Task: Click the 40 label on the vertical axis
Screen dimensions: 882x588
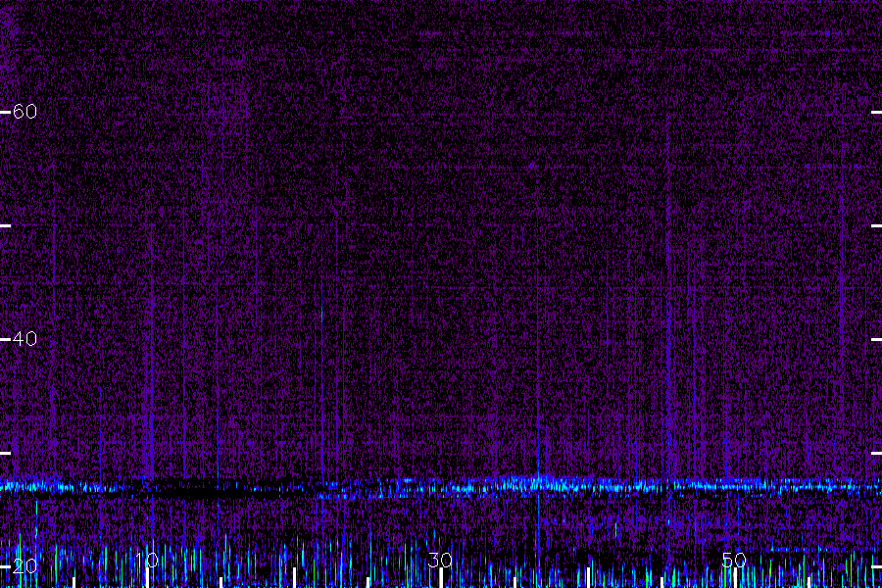Action: [x=24, y=339]
